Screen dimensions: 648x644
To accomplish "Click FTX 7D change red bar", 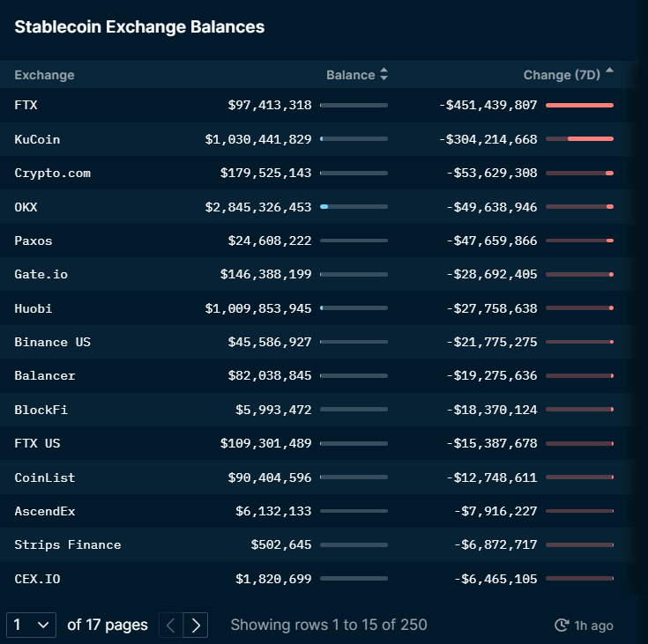I will coord(579,105).
